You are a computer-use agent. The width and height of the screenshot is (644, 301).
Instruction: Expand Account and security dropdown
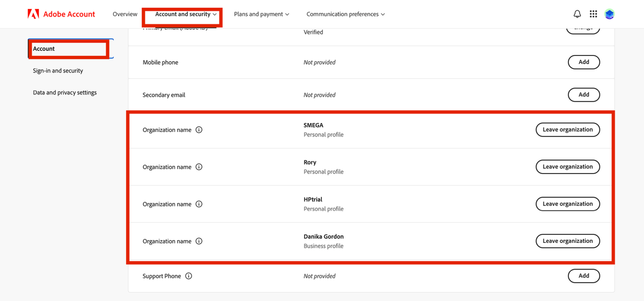click(186, 14)
